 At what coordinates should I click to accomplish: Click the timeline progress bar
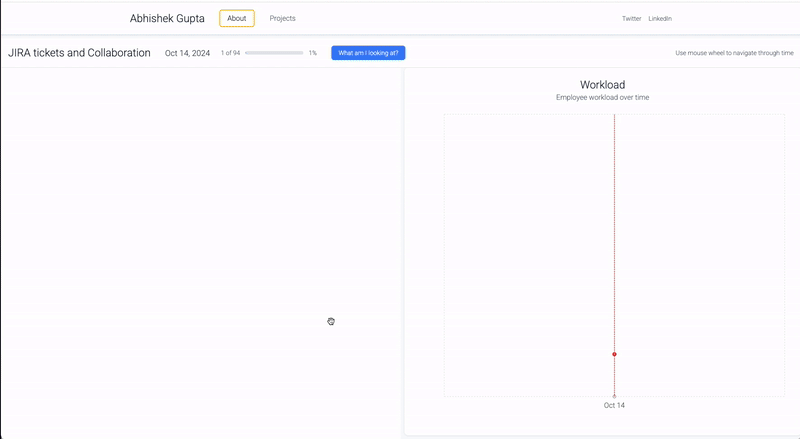tap(273, 53)
